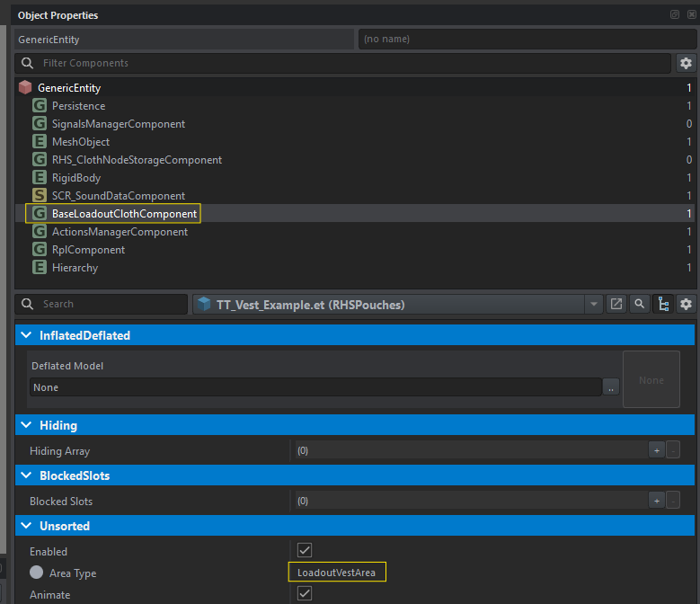Toggle the Animate checkbox
The width and height of the screenshot is (700, 604).
305,593
